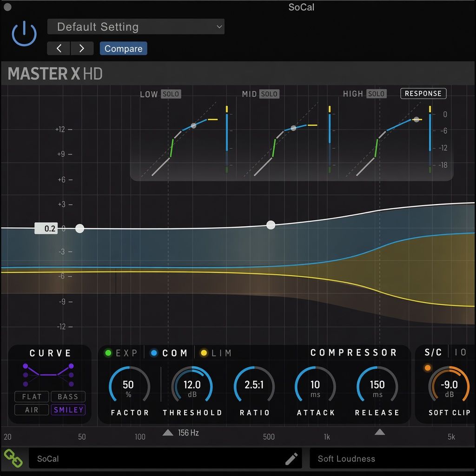Toggle the RESPONSE display button
The height and width of the screenshot is (476, 476).
pos(423,93)
